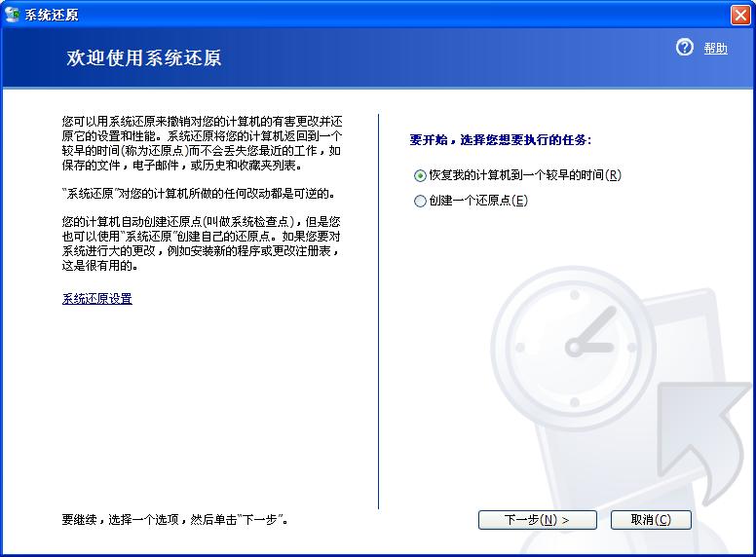Open the 帮助 link
This screenshot has width=756, height=557.
(715, 49)
